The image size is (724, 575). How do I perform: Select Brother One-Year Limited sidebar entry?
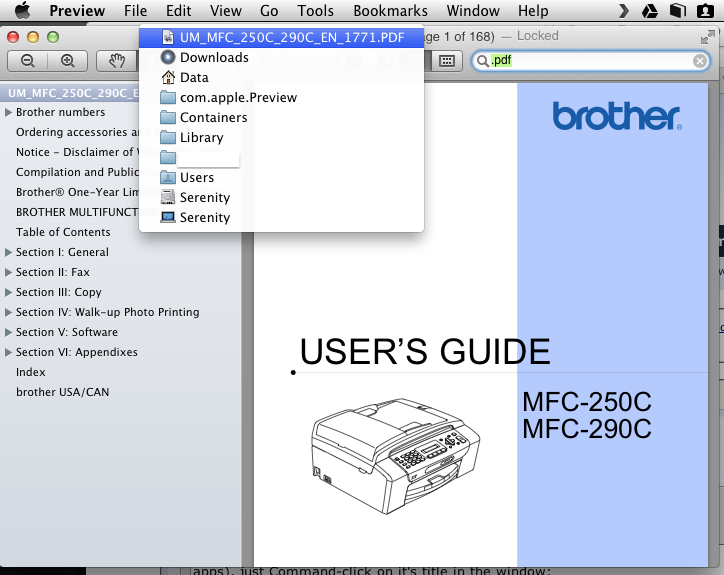[77, 192]
